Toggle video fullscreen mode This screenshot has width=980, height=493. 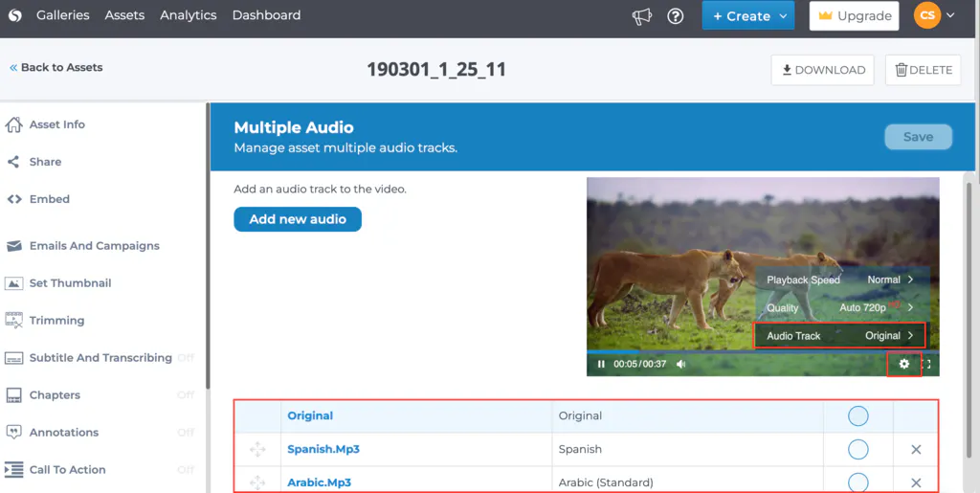click(926, 364)
